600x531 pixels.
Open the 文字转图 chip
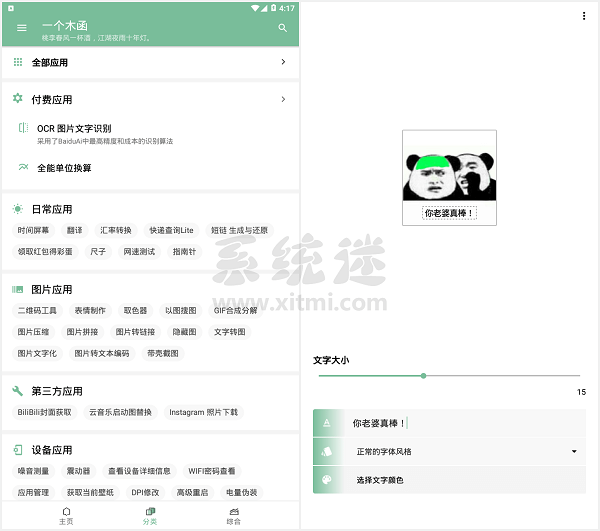(230, 332)
